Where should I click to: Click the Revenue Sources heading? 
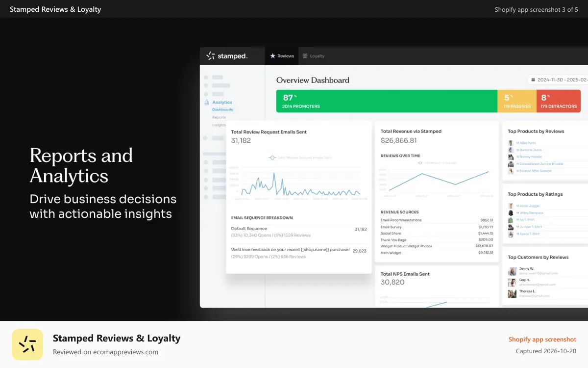pyautogui.click(x=399, y=212)
